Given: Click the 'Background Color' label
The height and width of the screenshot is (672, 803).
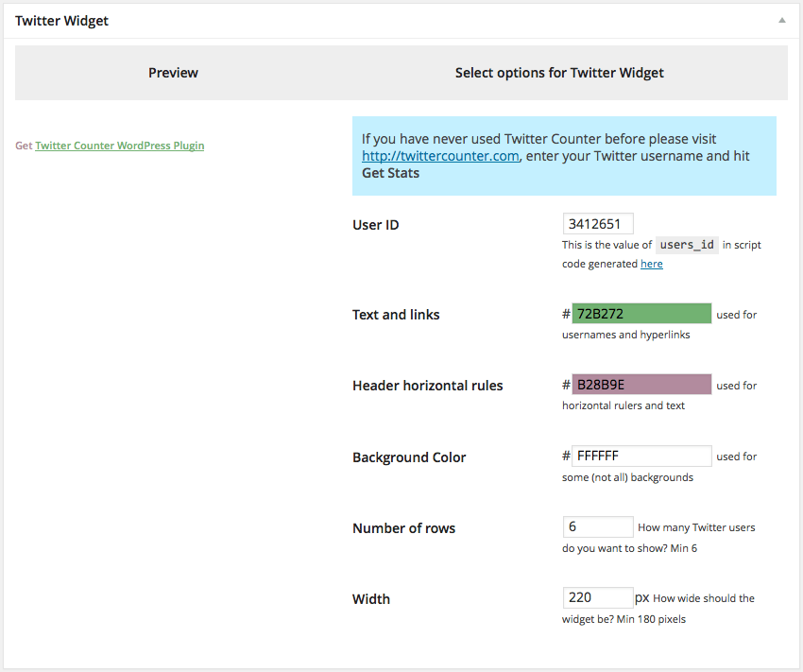Looking at the screenshot, I should (409, 457).
